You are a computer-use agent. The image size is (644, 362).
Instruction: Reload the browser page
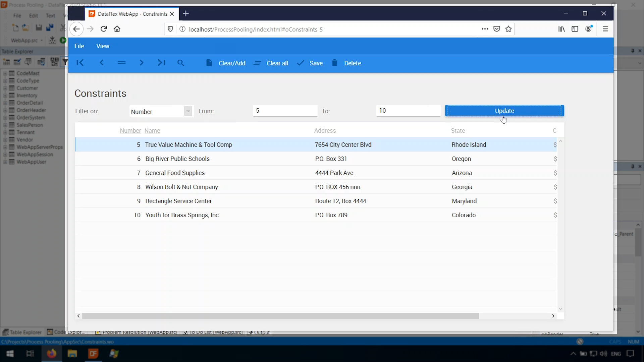click(104, 29)
